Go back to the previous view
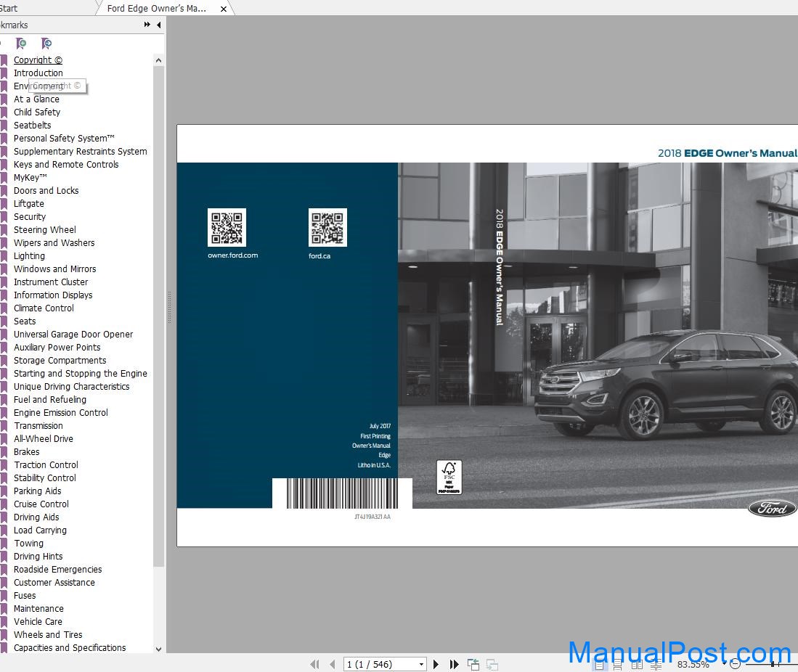 (x=473, y=664)
